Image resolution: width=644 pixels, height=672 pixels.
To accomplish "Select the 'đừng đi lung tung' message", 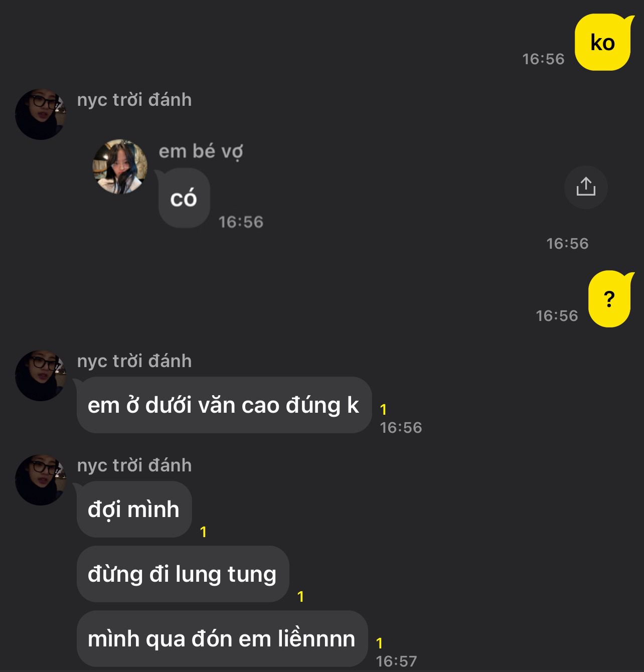I will click(183, 574).
